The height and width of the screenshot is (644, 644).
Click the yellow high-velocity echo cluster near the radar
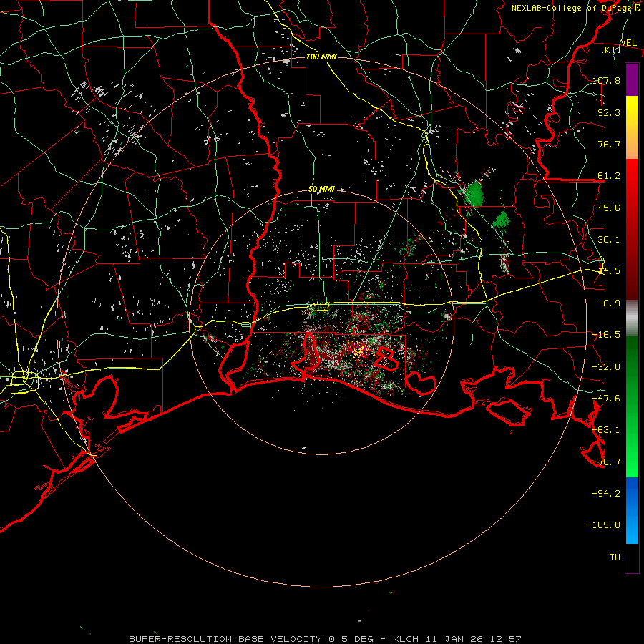(360, 349)
